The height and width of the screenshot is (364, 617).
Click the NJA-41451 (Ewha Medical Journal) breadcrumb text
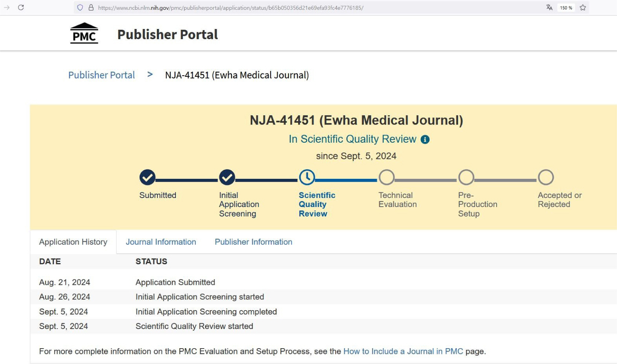[x=237, y=75]
